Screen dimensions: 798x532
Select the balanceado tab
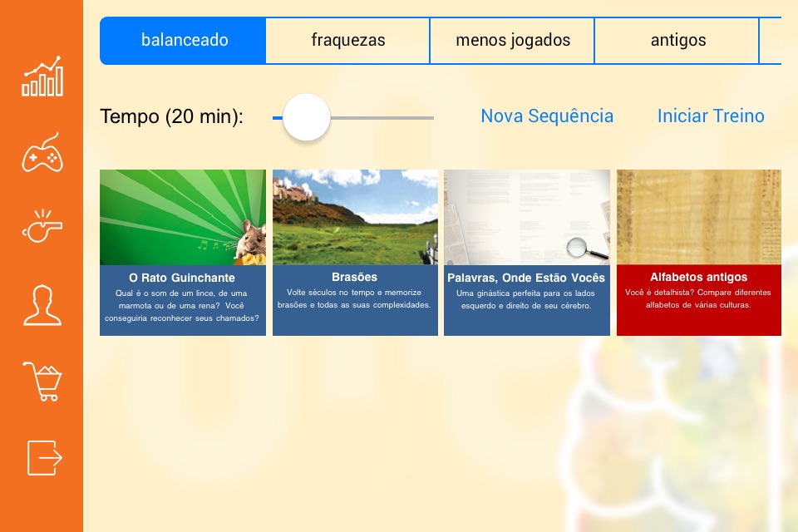[x=183, y=40]
